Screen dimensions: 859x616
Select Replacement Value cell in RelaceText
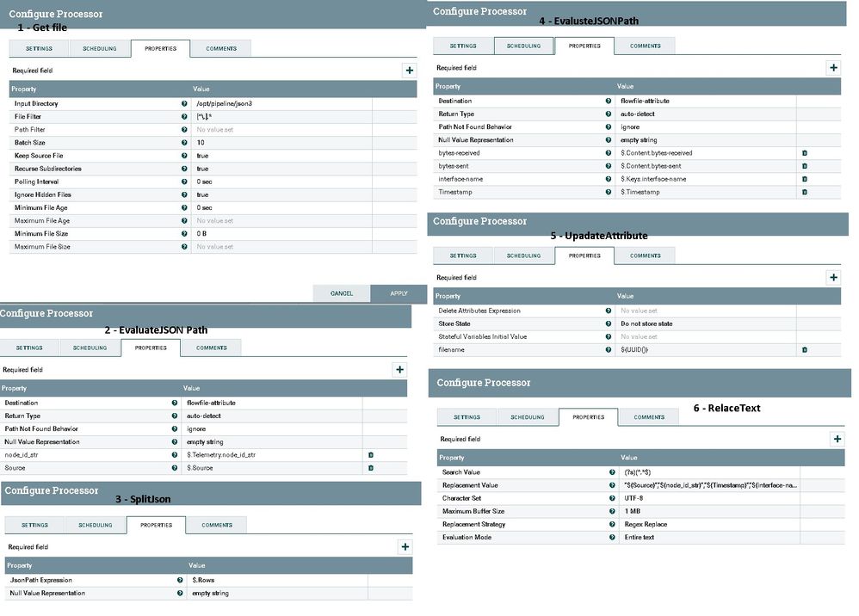click(709, 485)
